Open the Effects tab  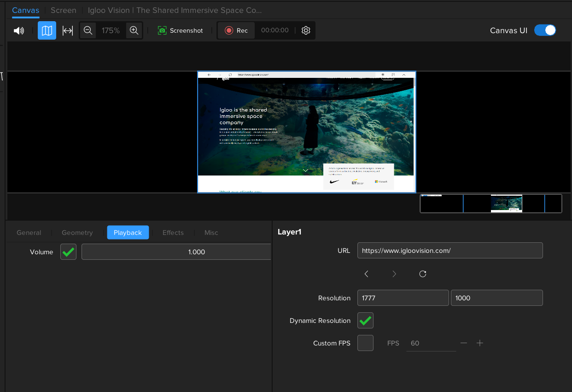point(173,233)
